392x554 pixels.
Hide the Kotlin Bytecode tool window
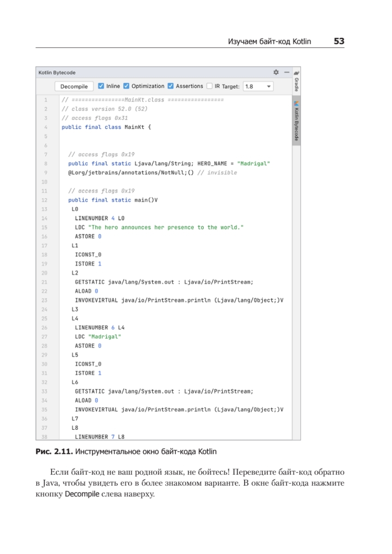(286, 72)
